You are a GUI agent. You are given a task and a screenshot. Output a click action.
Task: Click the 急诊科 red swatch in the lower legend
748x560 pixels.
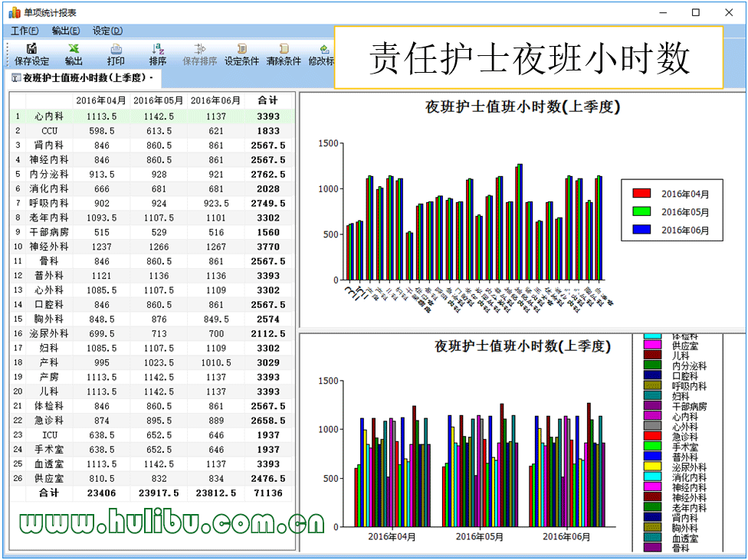tap(653, 435)
